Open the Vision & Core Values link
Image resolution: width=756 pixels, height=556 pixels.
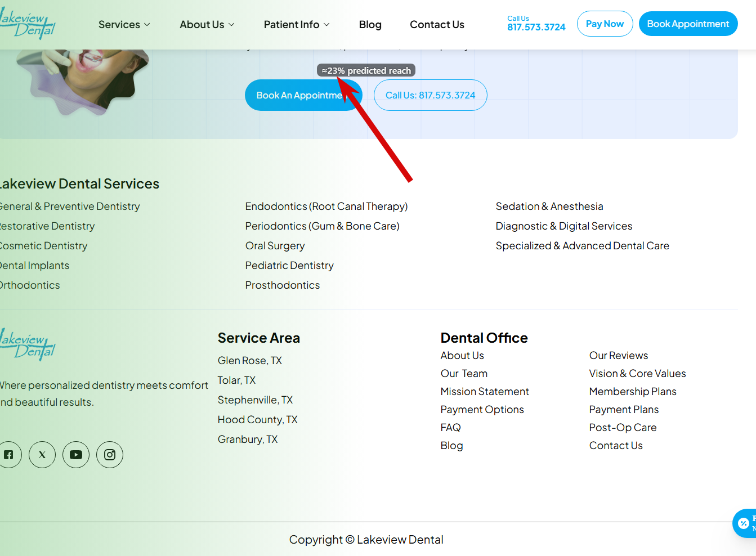[x=637, y=374]
